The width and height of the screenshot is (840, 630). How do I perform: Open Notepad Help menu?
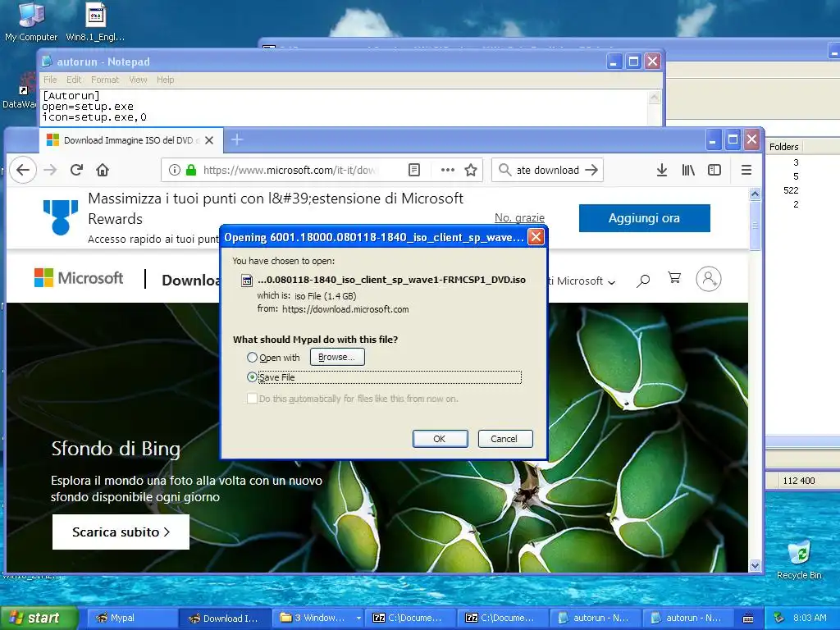point(165,80)
